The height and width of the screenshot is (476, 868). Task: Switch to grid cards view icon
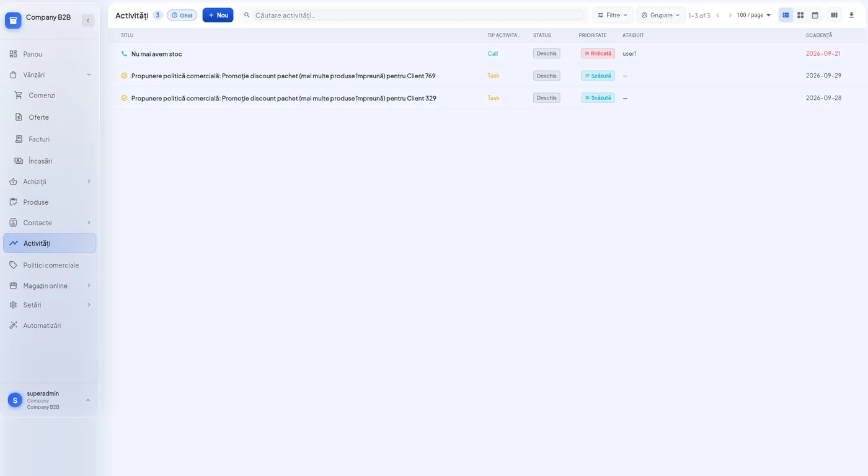tap(800, 15)
